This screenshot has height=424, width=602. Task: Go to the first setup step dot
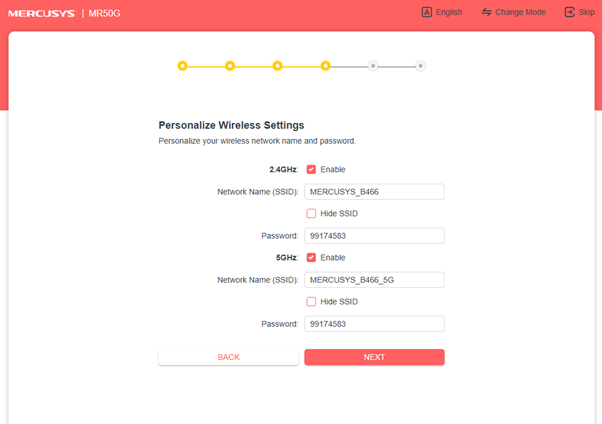click(x=182, y=66)
